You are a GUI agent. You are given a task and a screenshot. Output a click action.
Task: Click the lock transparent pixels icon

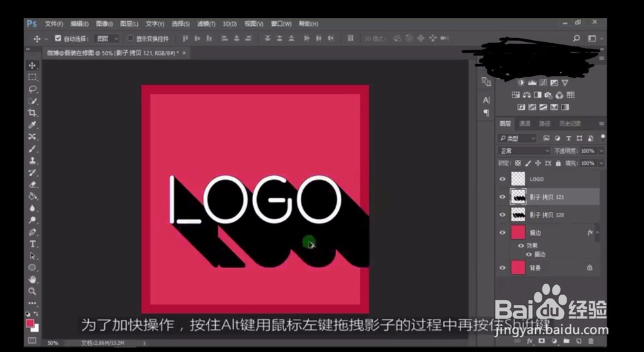(x=518, y=163)
